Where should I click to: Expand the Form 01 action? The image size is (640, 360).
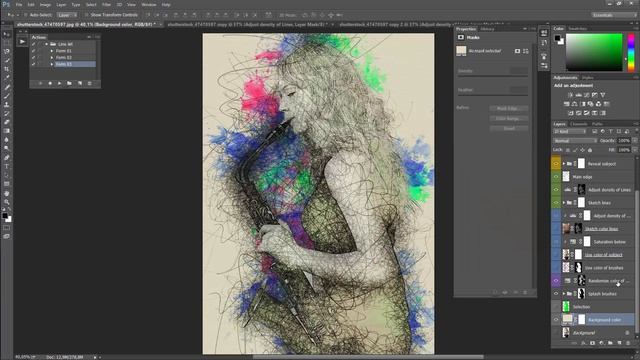tap(51, 51)
